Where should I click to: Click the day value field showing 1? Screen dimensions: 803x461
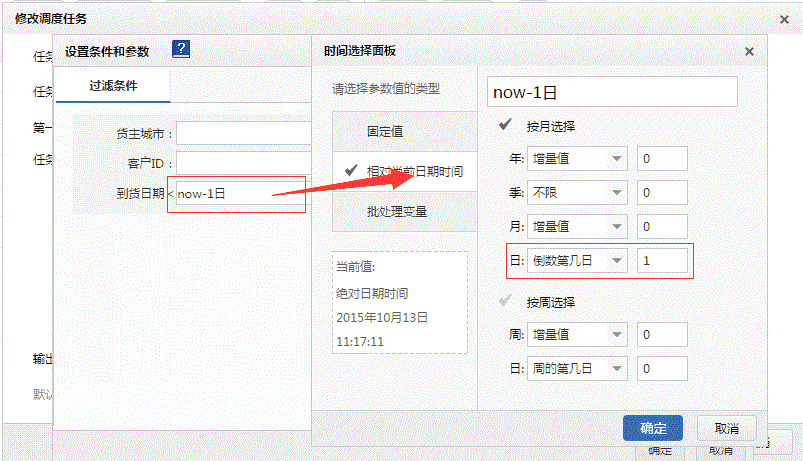tap(662, 260)
